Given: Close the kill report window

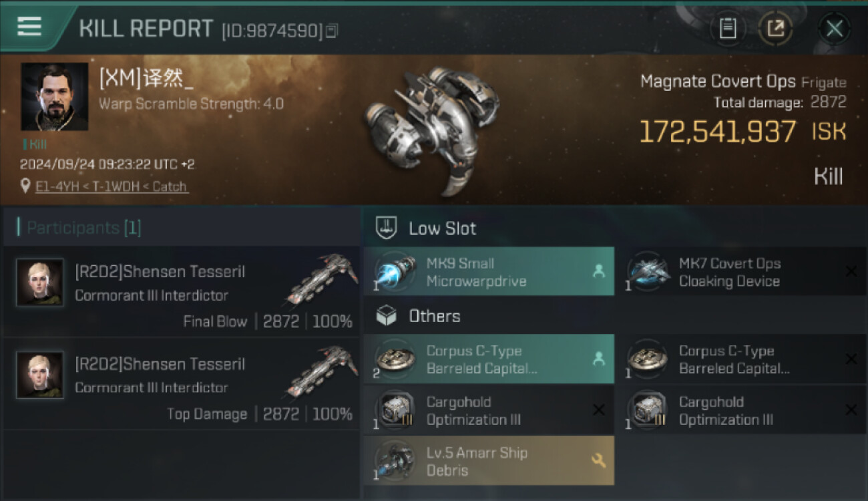Looking at the screenshot, I should [834, 28].
